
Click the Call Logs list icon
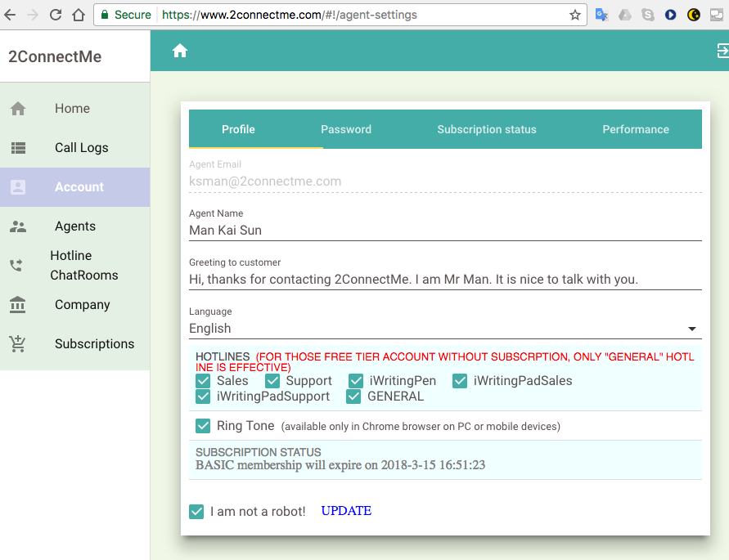tap(18, 148)
